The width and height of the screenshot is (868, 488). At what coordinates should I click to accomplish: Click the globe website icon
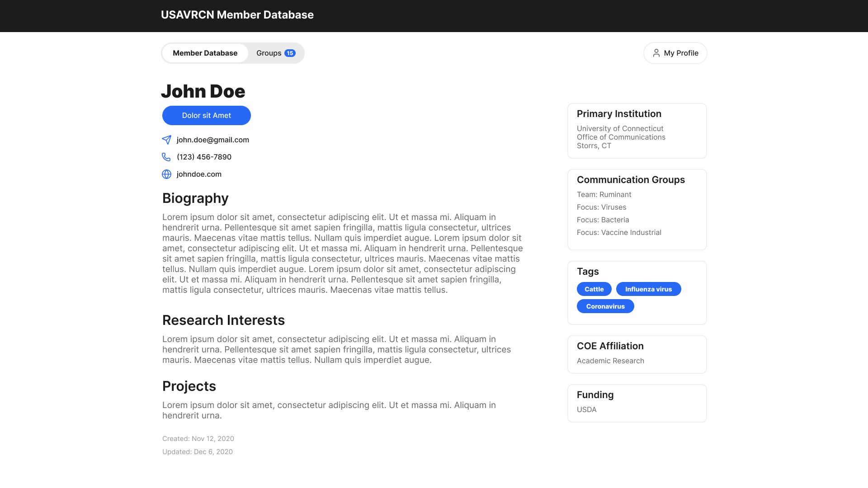pos(166,174)
